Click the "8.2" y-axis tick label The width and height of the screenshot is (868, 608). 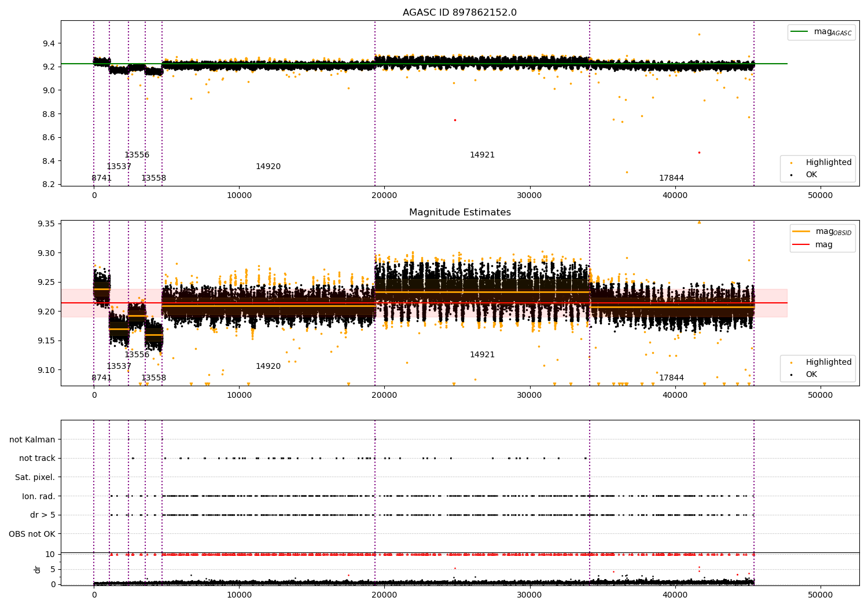point(49,184)
